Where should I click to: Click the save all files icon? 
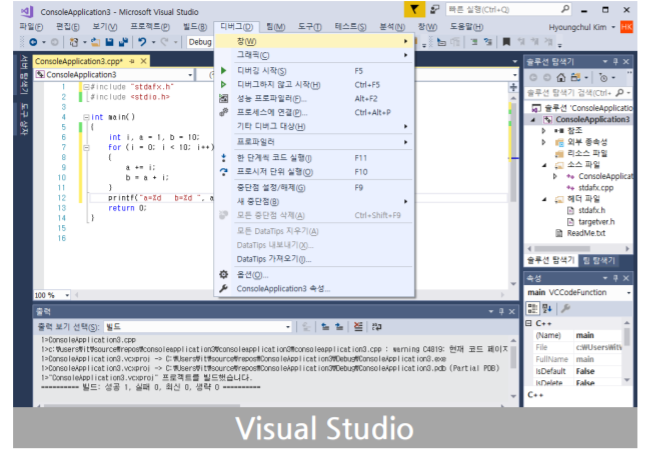click(x=123, y=42)
